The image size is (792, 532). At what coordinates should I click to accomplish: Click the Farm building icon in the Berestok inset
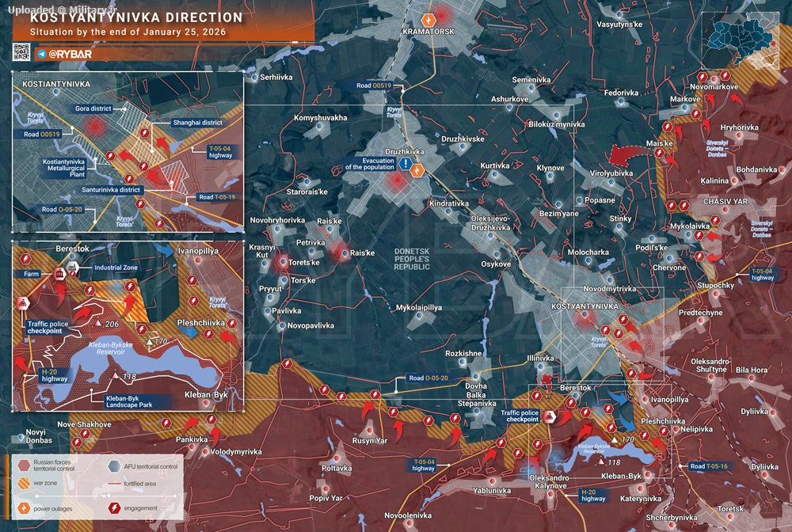(x=59, y=274)
